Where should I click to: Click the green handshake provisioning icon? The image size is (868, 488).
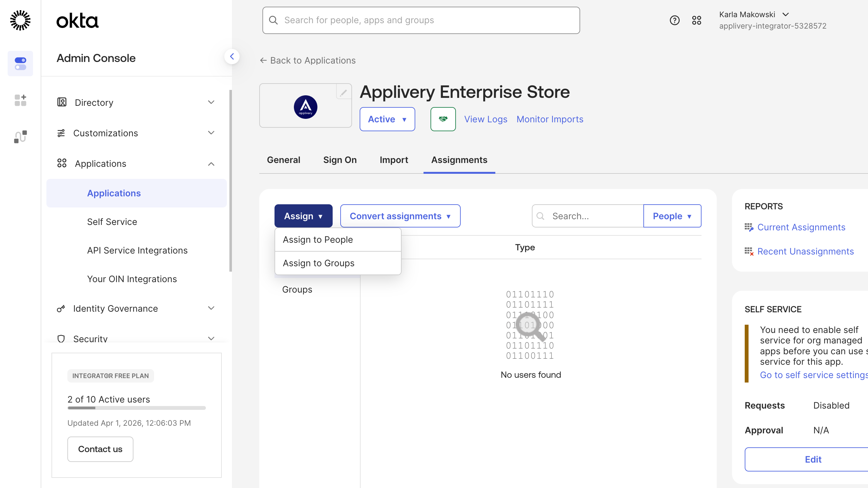[443, 119]
